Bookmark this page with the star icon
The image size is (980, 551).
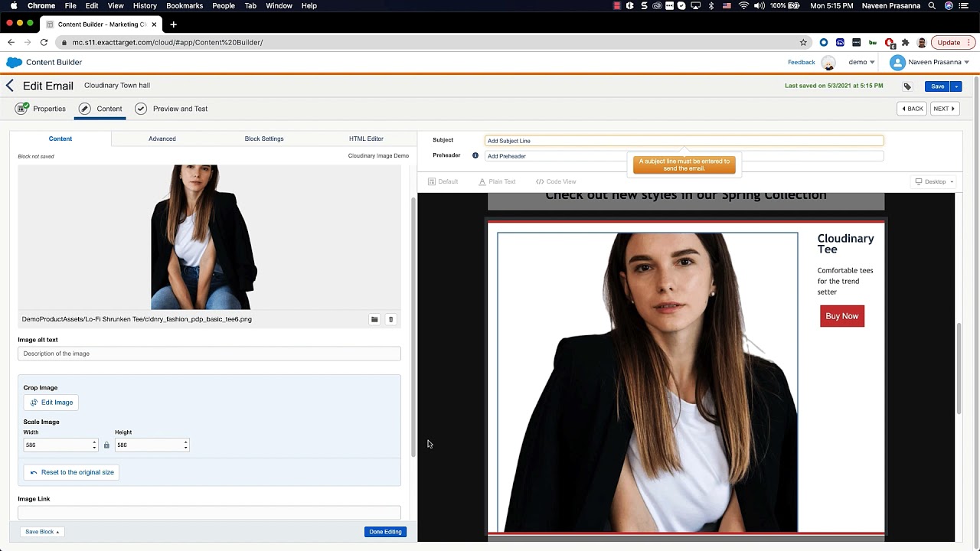point(803,43)
